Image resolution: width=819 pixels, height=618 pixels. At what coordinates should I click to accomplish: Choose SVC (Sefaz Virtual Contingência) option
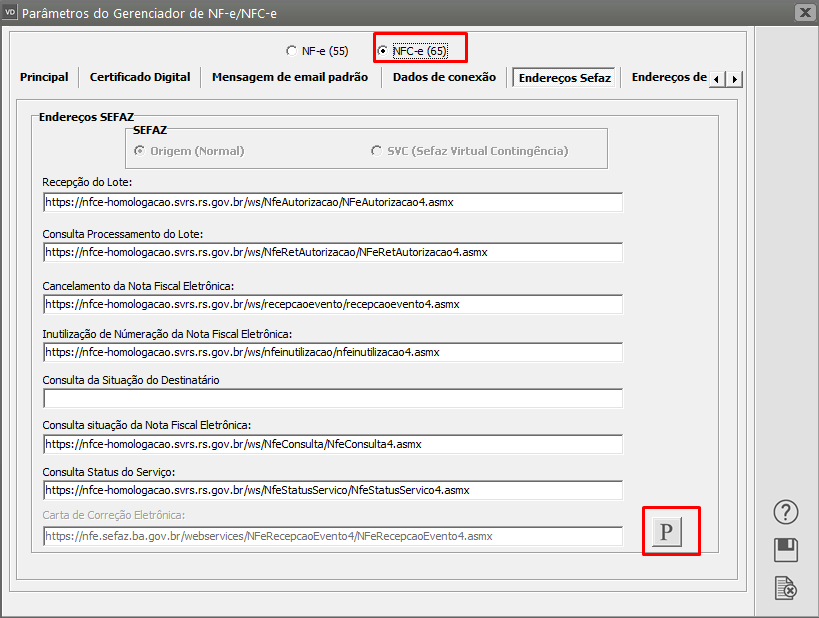click(470, 151)
